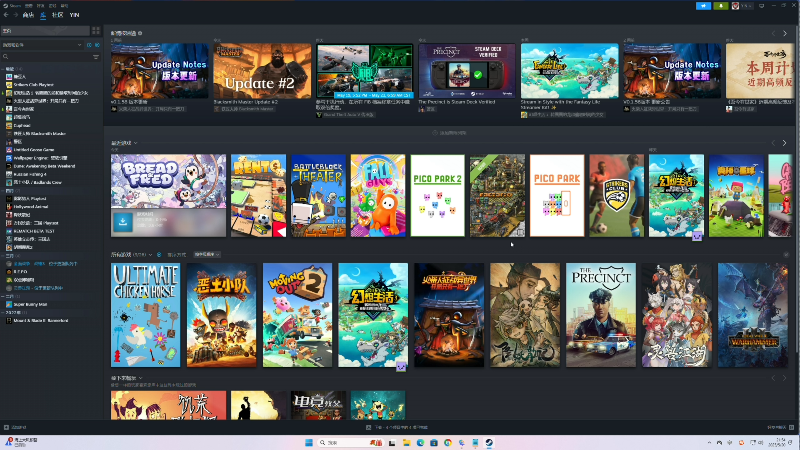Click the main library vertical scrollbar

[x=797, y=189]
